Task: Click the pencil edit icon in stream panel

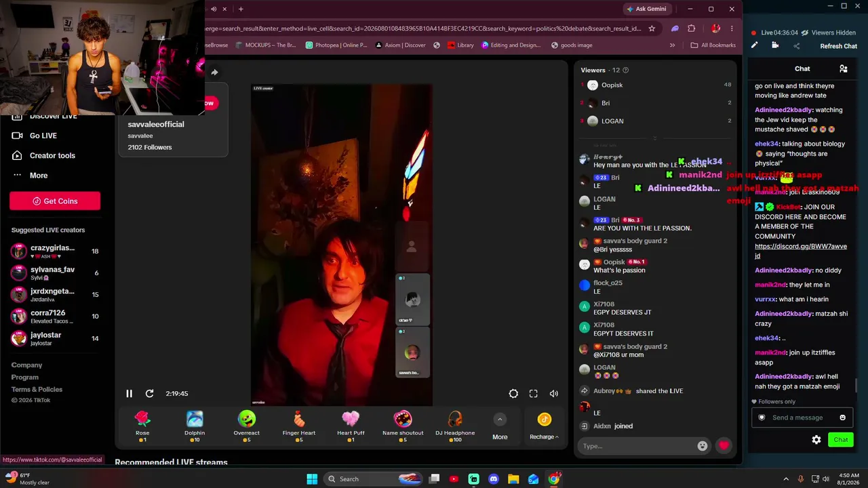Action: pos(754,45)
